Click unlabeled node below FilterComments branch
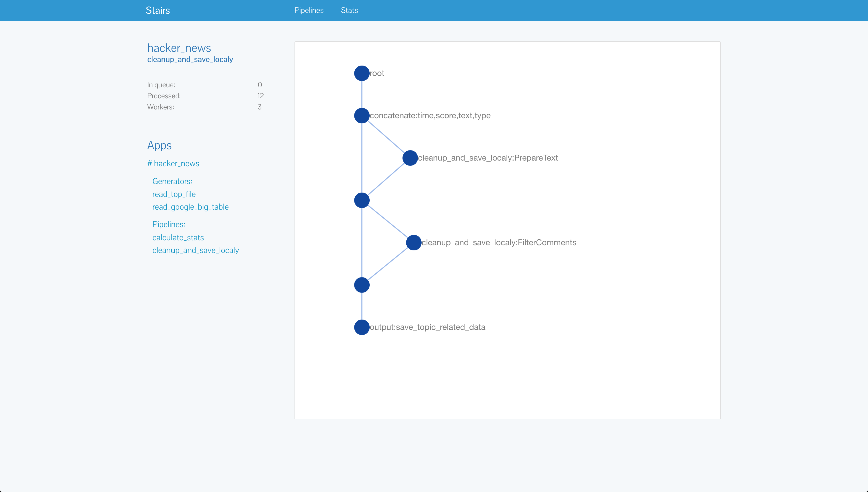 tap(361, 285)
